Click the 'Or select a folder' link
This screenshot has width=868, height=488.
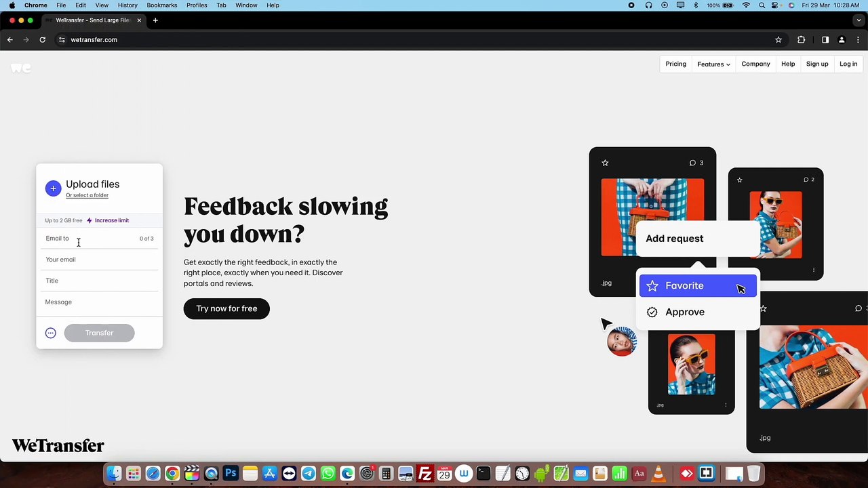(x=87, y=195)
